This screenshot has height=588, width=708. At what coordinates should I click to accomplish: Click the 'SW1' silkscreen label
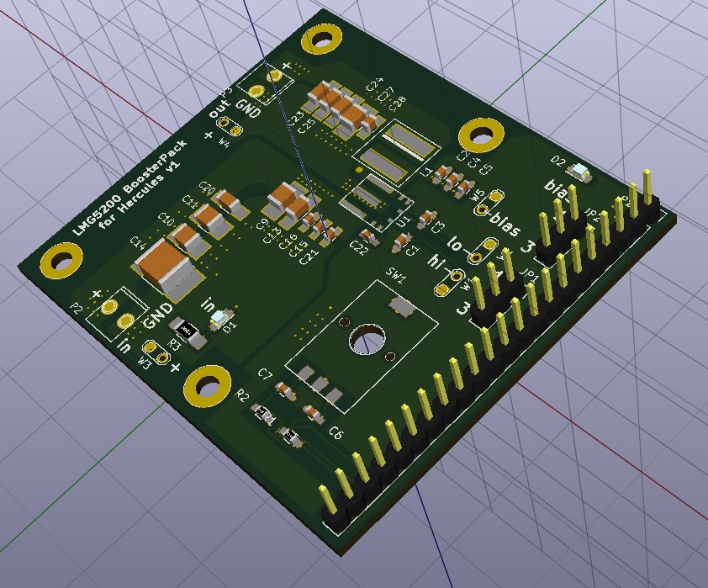394,273
